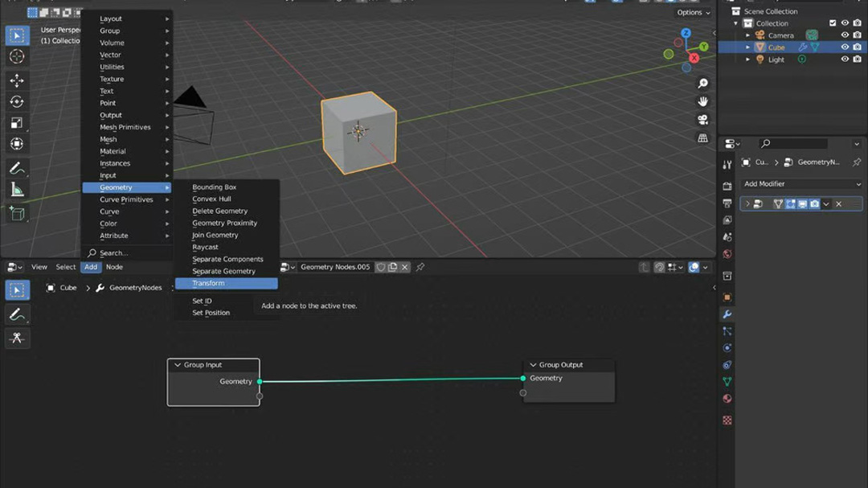Open the Add Modifier dropdown

point(801,184)
